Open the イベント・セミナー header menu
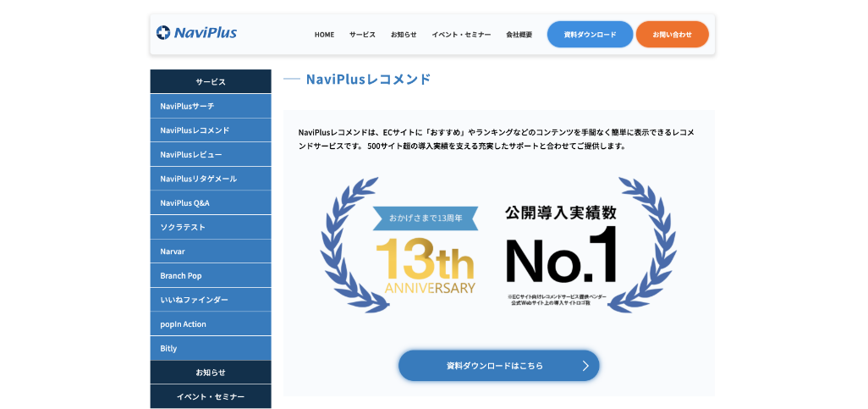Screen dimensions: 868x409 461,35
